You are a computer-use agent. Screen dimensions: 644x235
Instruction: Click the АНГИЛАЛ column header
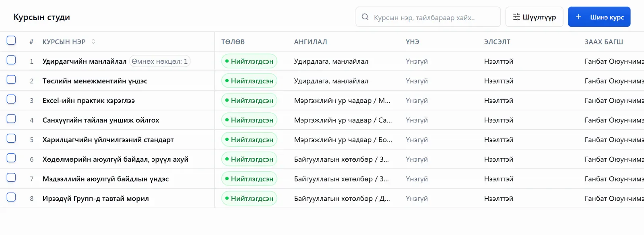pyautogui.click(x=310, y=42)
